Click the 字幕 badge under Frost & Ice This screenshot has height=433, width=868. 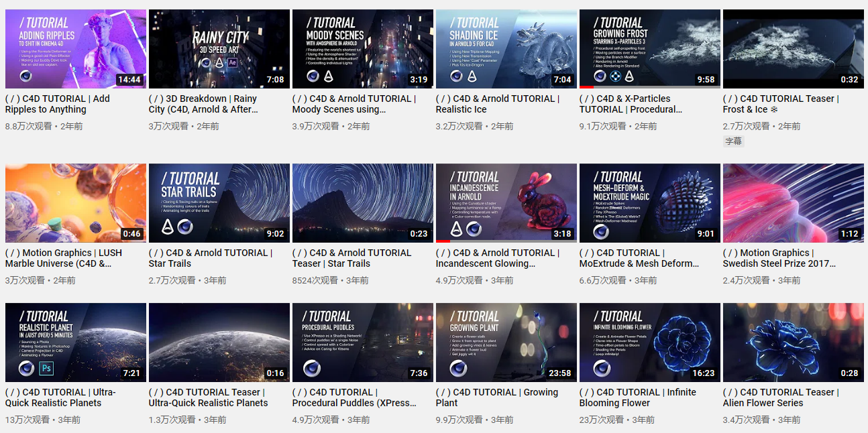pyautogui.click(x=734, y=141)
